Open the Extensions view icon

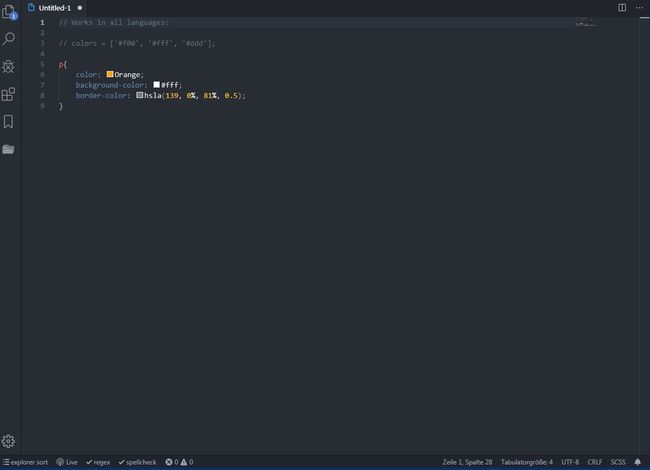coord(9,94)
